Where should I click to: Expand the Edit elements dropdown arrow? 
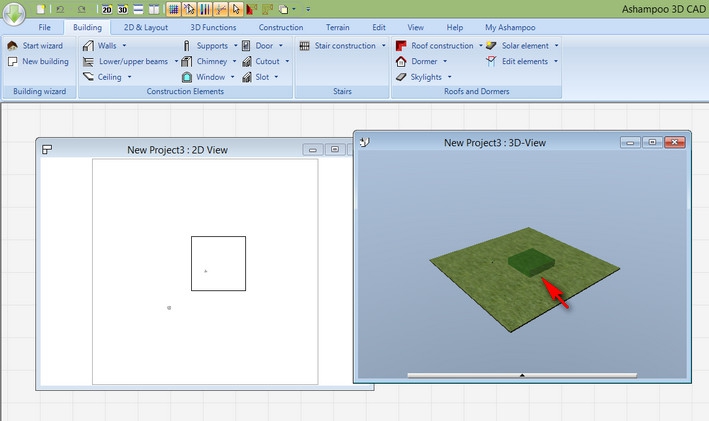click(556, 61)
